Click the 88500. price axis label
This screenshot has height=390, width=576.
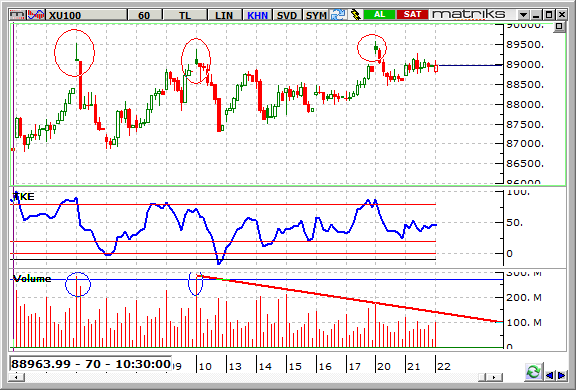pos(525,84)
